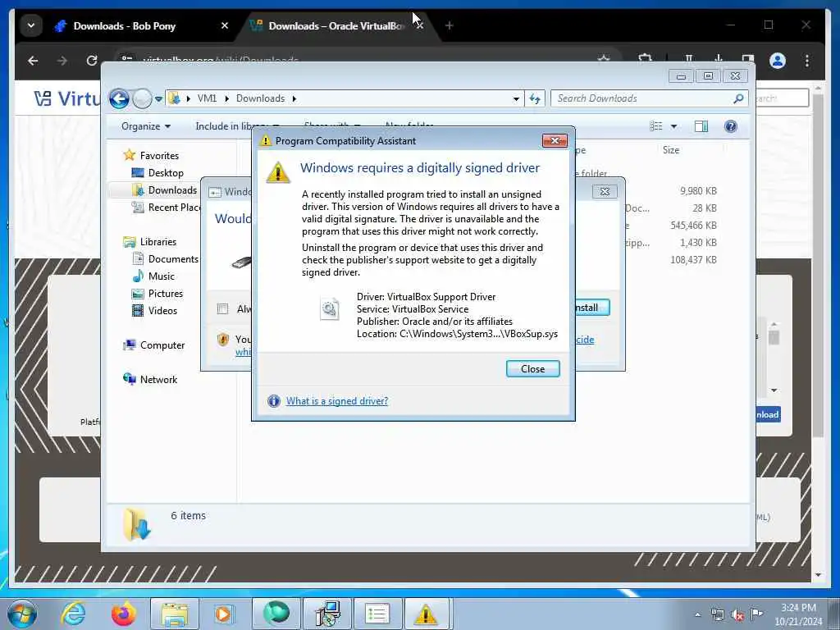This screenshot has width=840, height=630.
Task: Open the browser downloads tray icon
Action: click(x=719, y=59)
